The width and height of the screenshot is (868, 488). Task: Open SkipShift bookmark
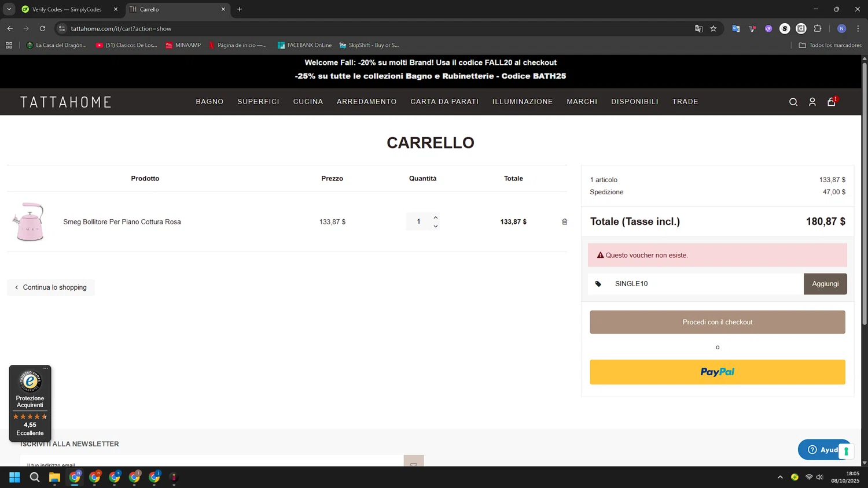[x=369, y=45]
